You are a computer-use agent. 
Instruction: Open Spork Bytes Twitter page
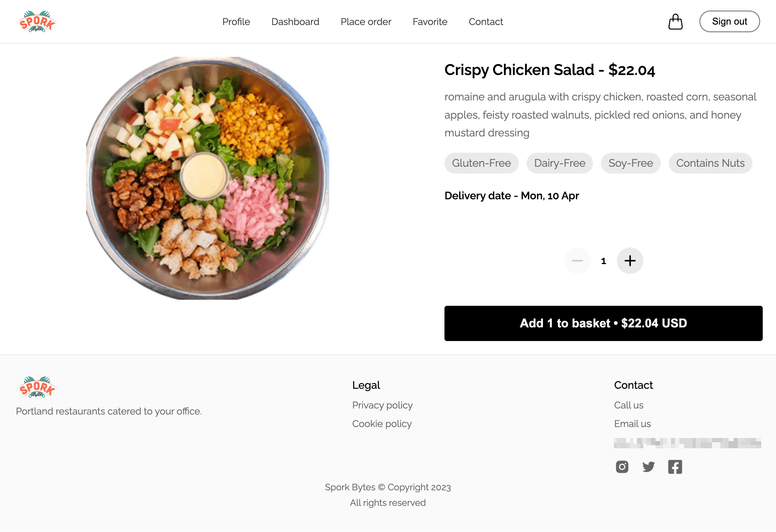(649, 467)
